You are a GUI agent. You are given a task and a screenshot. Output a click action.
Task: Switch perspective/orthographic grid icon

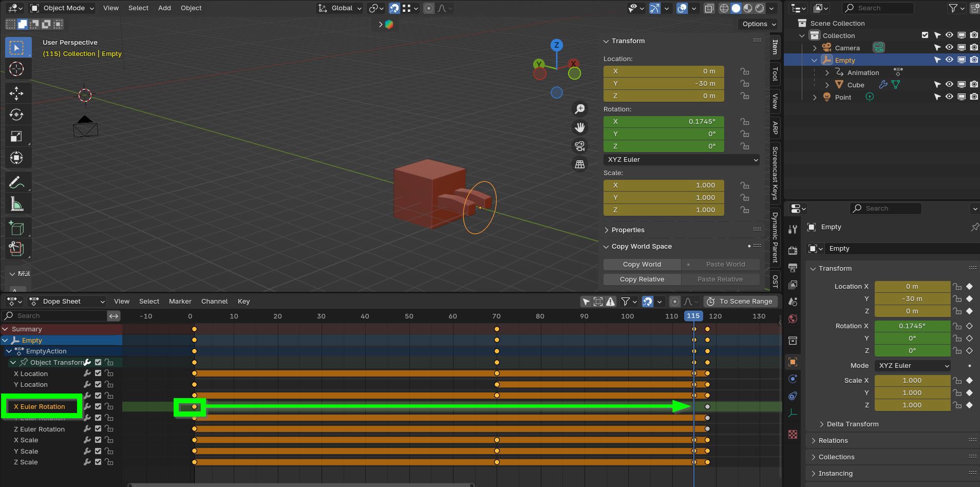click(580, 164)
